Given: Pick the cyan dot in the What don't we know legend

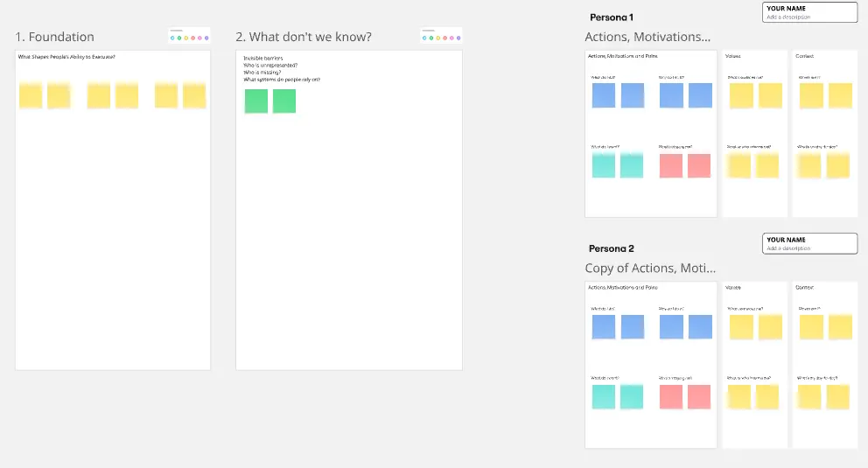Looking at the screenshot, I should pos(424,38).
